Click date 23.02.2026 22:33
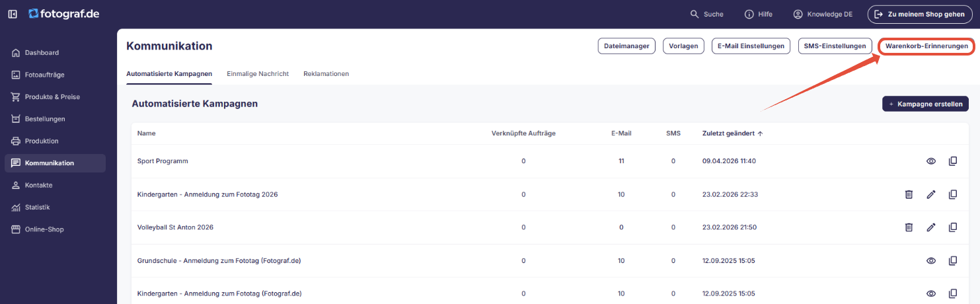The image size is (980, 304). pos(730,194)
